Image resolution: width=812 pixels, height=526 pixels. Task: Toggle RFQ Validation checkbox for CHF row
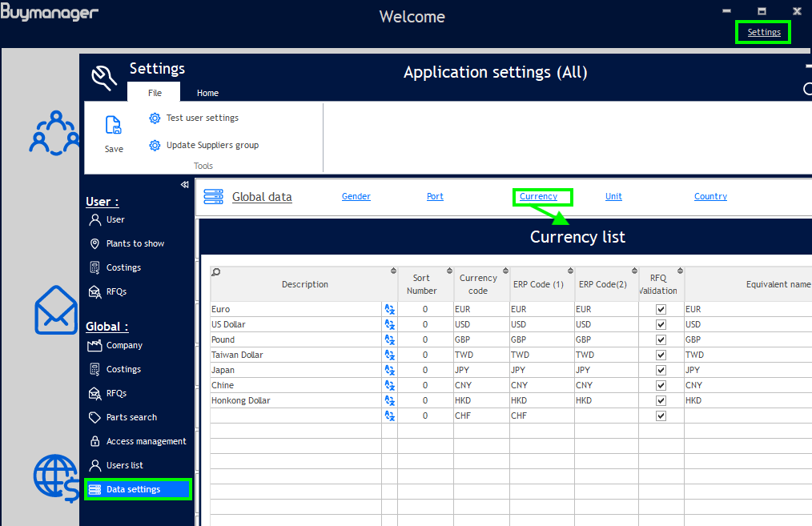pos(661,416)
